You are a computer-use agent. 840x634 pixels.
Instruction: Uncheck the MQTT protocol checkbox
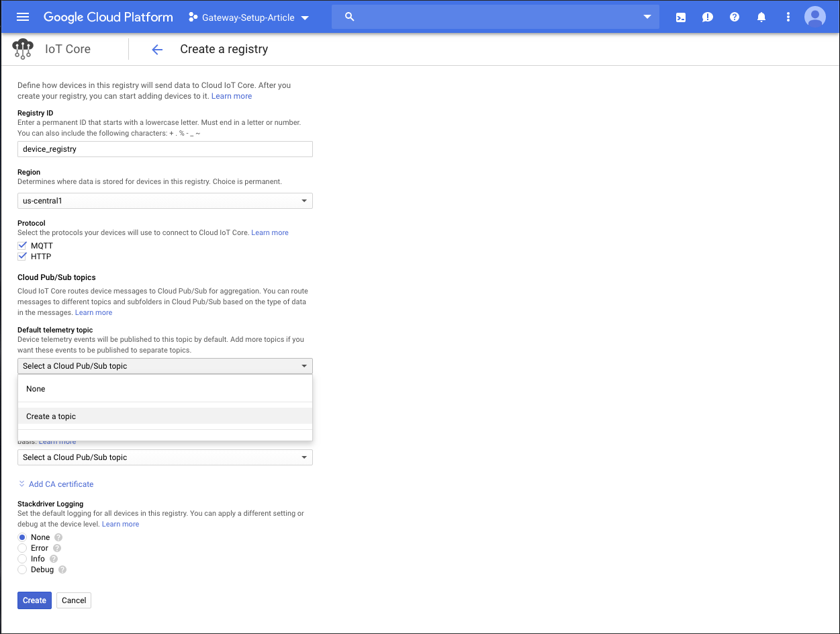click(21, 245)
